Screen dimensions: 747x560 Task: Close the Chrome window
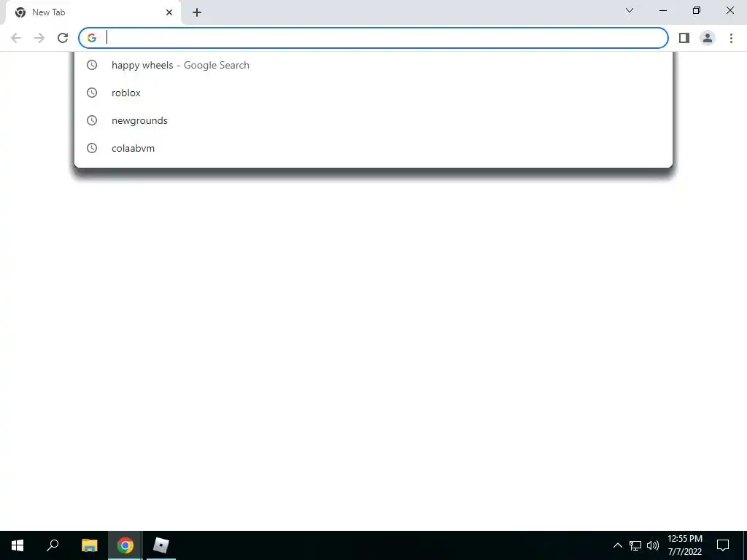[x=729, y=10]
